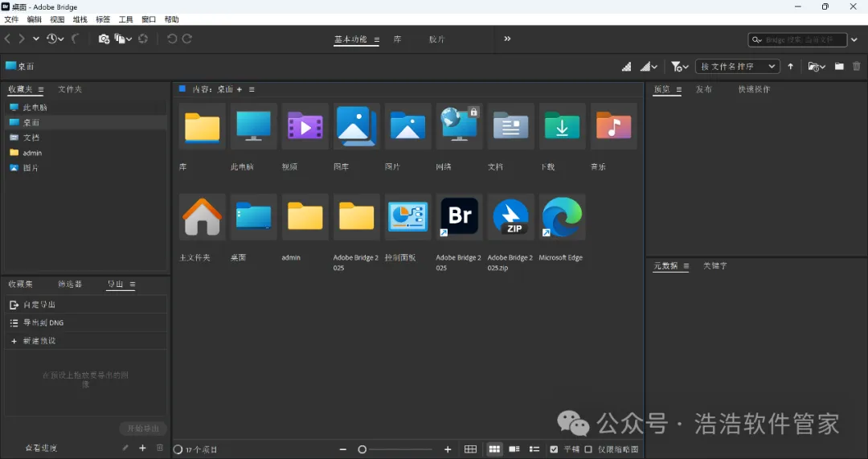Switch to the 筛选器 tab
This screenshot has height=459, width=868.
70,284
